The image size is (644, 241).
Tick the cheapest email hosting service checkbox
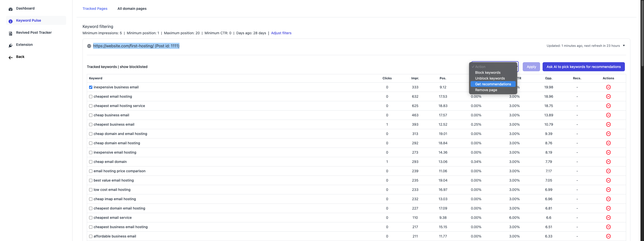(91, 106)
